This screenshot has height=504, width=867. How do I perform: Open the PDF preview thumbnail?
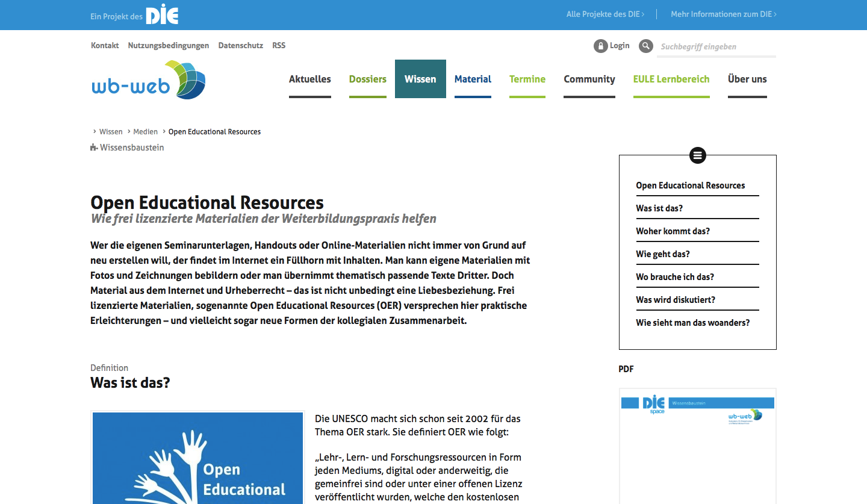[x=697, y=446]
